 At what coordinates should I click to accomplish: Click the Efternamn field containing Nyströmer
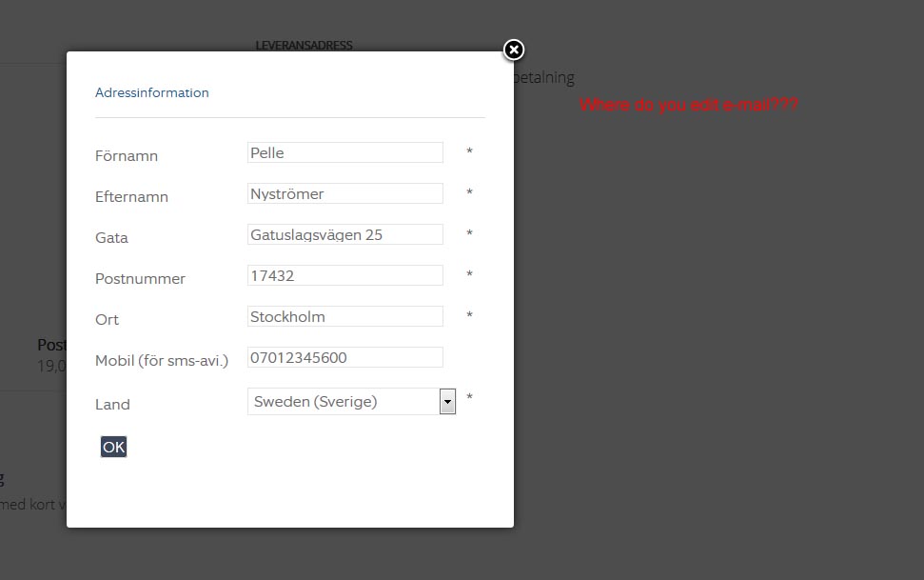(345, 193)
